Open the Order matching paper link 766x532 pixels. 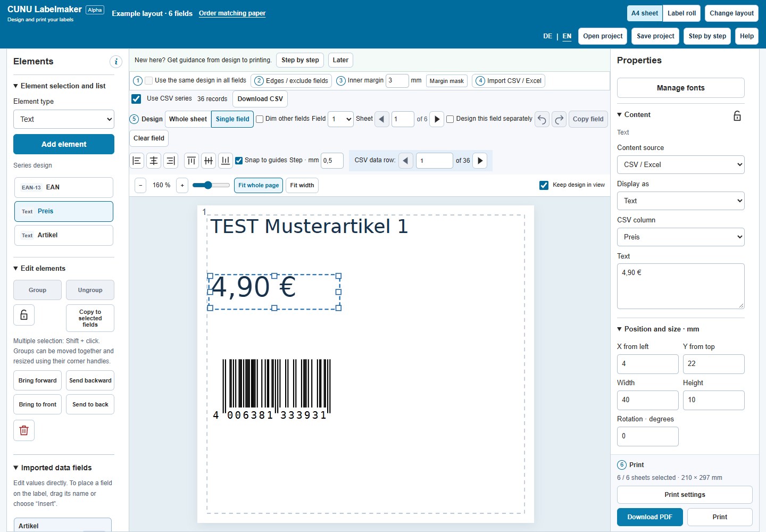(x=232, y=13)
